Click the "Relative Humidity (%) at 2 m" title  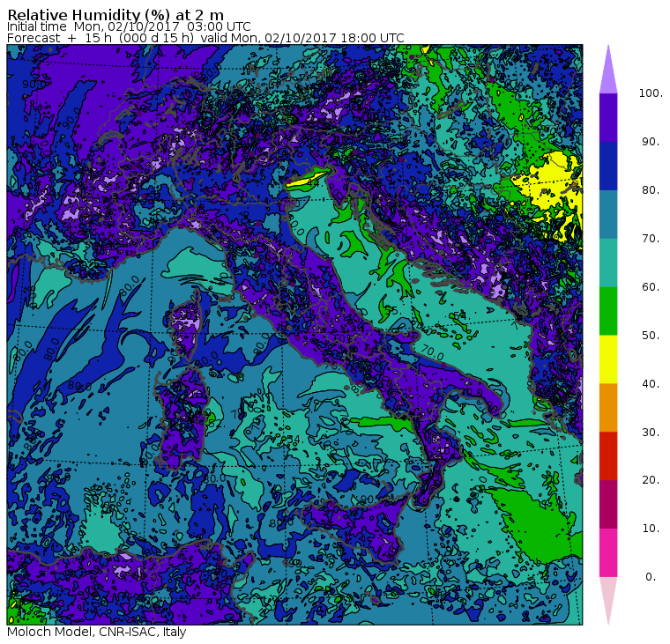pos(115,15)
